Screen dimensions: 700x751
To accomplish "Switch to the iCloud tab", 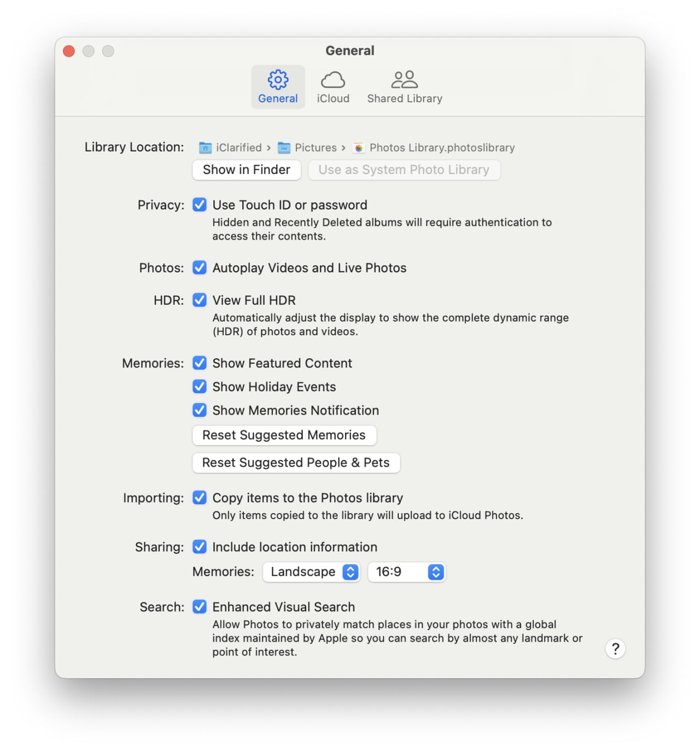I will pyautogui.click(x=333, y=86).
